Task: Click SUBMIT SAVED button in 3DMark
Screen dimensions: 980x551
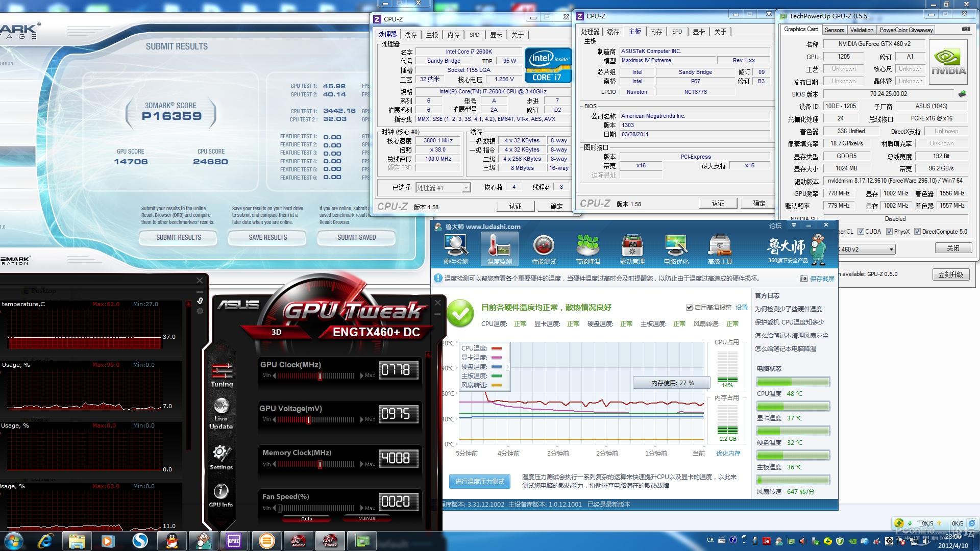Action: click(x=356, y=237)
